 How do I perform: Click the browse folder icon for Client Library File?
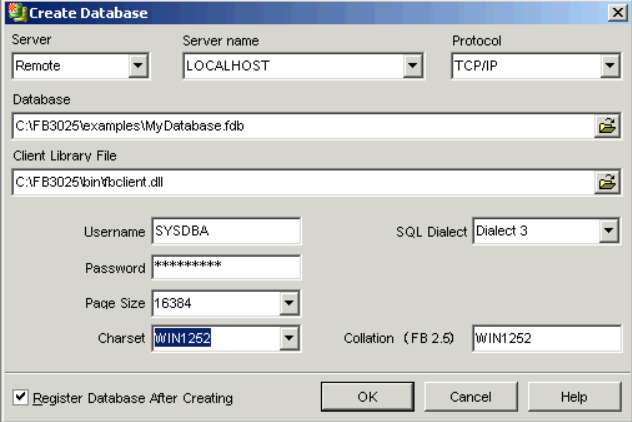click(605, 182)
